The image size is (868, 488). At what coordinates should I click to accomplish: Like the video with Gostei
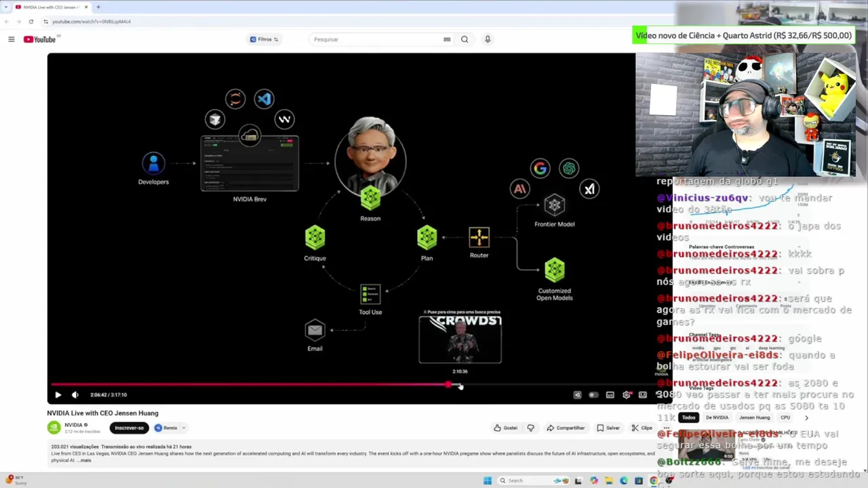506,428
